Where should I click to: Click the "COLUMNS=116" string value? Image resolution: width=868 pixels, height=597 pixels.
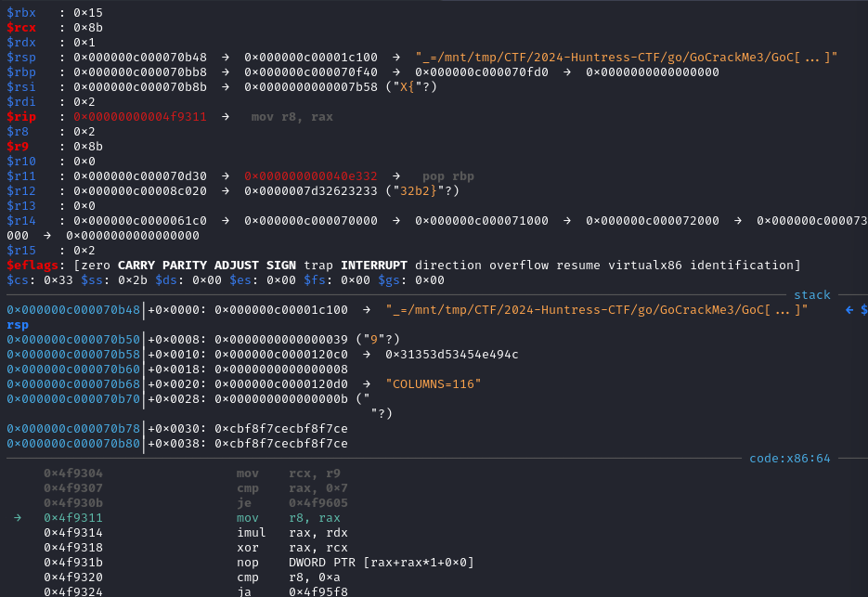coord(434,384)
